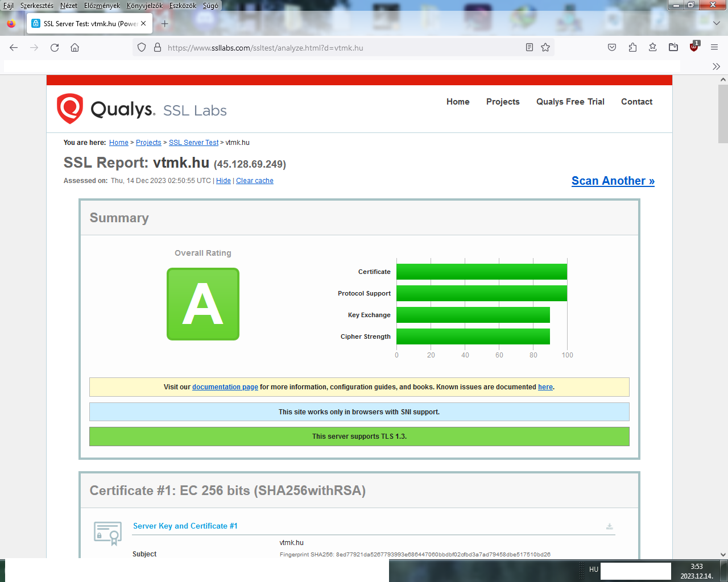Click the TLS 1.3 support notice
The width and height of the screenshot is (728, 582).
(359, 436)
